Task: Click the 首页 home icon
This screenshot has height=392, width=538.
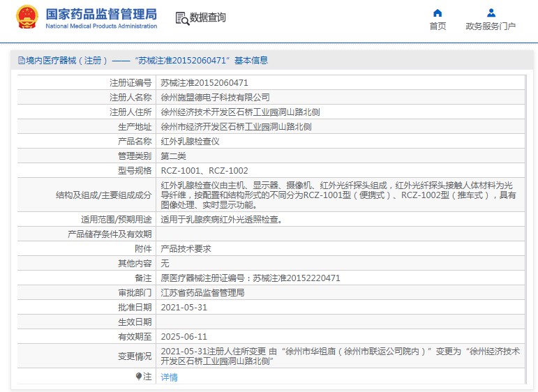Action: [438, 13]
